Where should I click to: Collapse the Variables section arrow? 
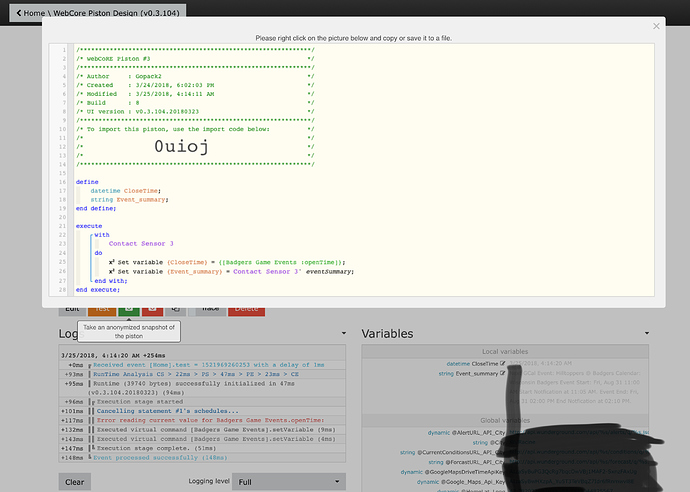647,333
